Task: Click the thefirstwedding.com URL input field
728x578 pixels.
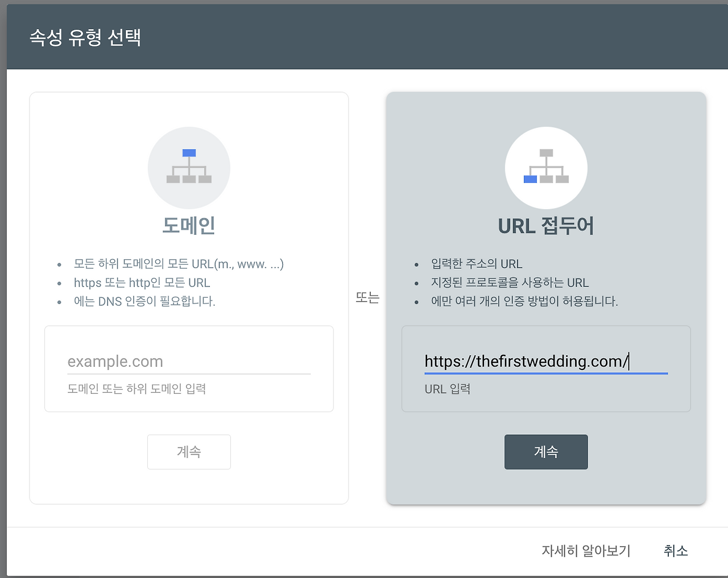Action: click(x=546, y=361)
